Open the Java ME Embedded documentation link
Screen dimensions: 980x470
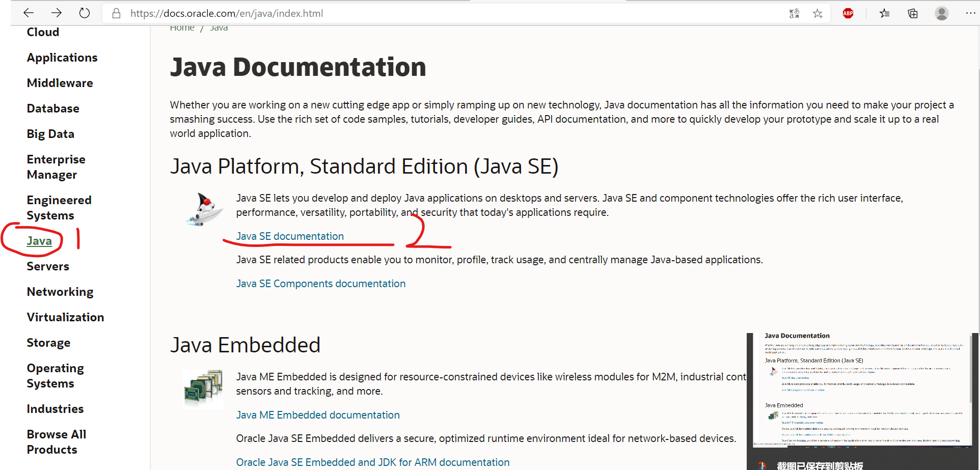pyautogui.click(x=317, y=415)
